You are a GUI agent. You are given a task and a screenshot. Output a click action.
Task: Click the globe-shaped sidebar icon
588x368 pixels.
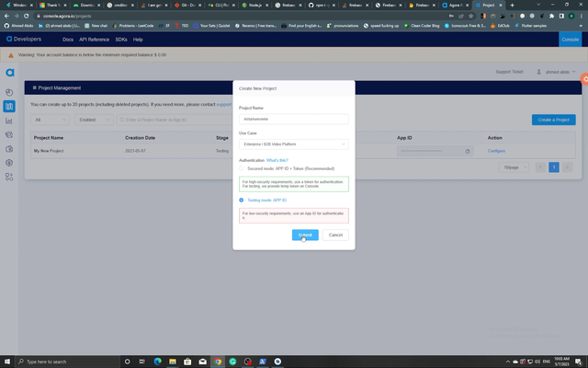tap(9, 163)
